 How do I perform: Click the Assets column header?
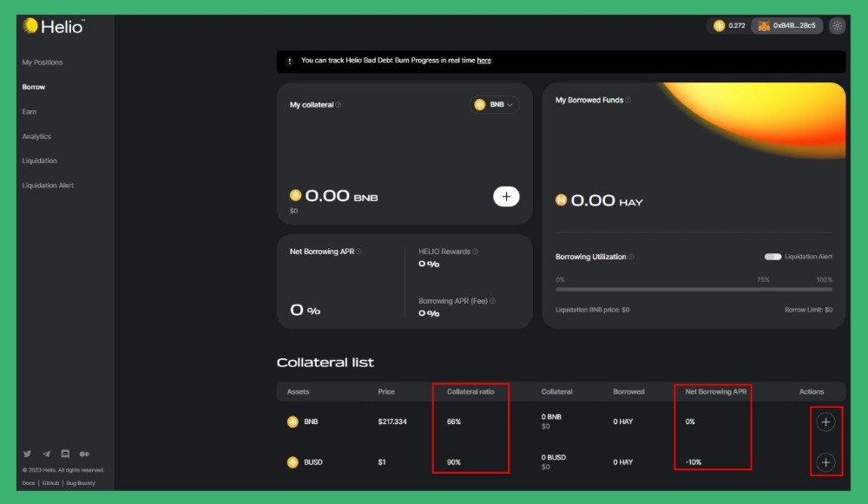coord(298,392)
